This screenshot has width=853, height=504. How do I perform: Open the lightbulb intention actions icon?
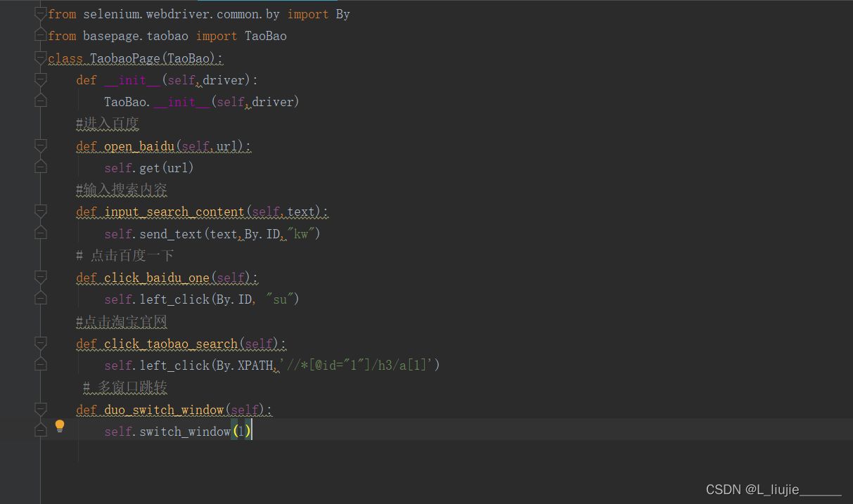coord(60,426)
